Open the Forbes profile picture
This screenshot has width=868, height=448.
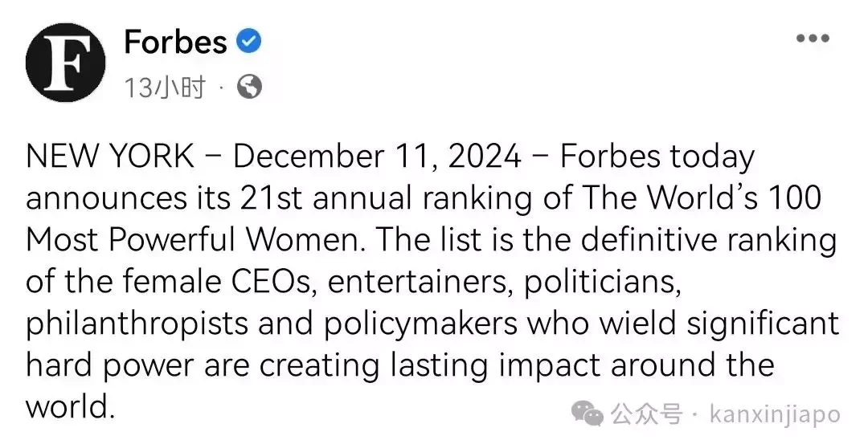click(x=65, y=63)
